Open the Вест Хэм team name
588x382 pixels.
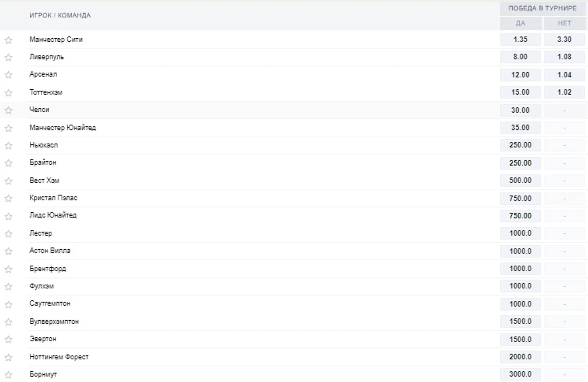[x=44, y=180]
